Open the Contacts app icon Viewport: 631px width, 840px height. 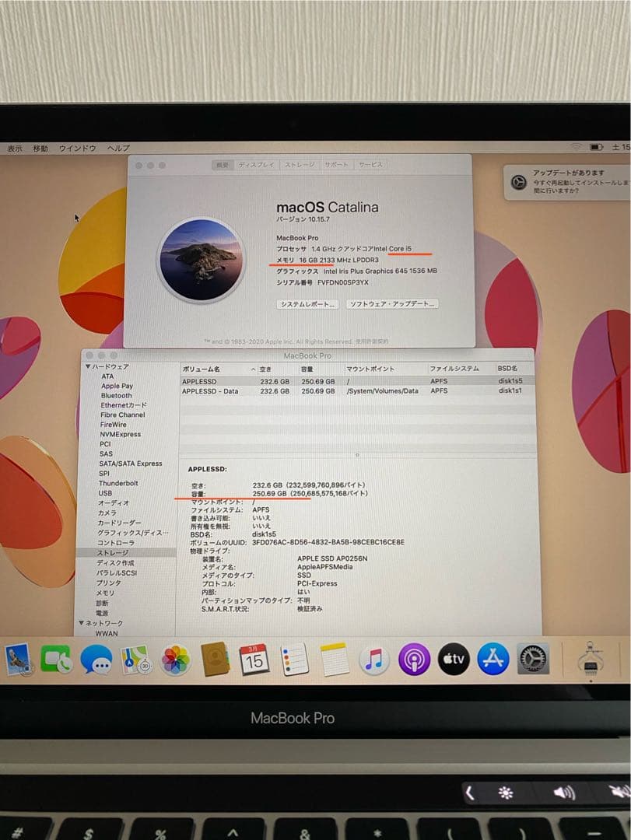(x=215, y=660)
